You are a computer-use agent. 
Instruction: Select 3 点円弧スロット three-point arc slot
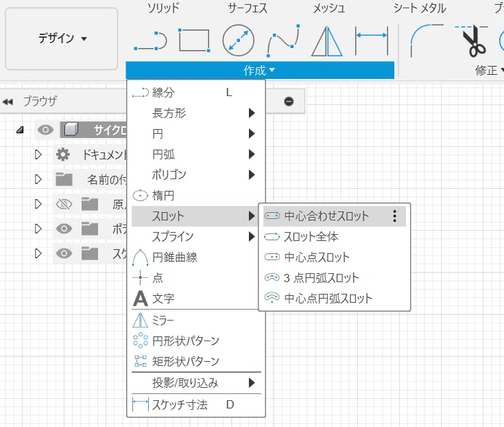point(335,278)
